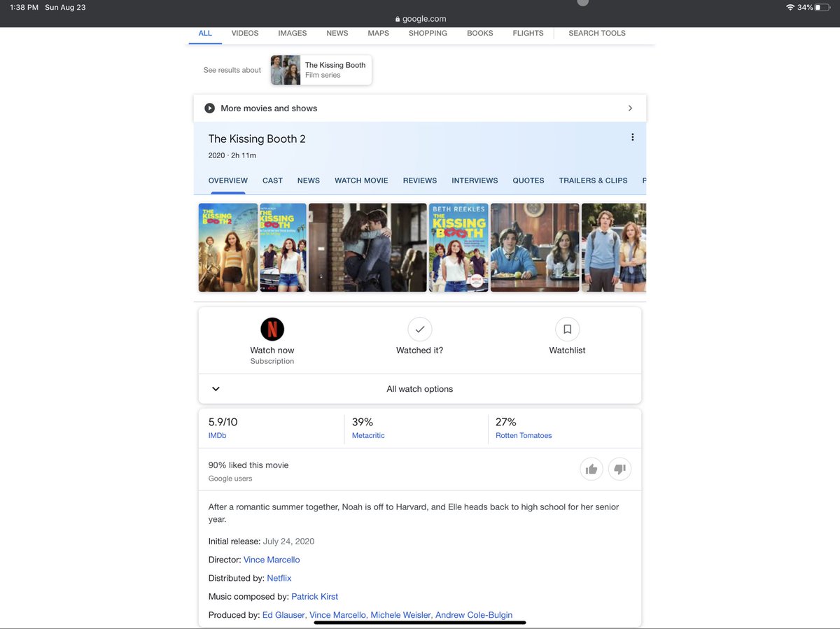Open Kissing Booth 2 poster thumbnail

click(x=228, y=248)
